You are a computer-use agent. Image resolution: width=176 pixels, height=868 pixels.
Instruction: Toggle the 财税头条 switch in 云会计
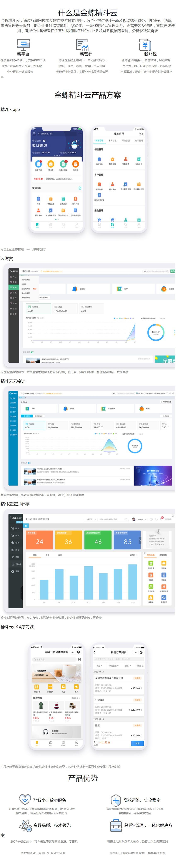(x=29, y=463)
